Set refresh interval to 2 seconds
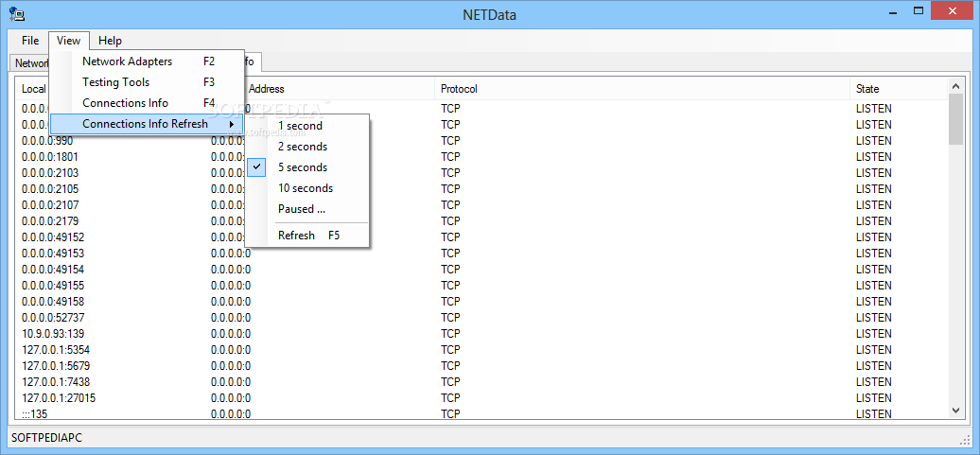The width and height of the screenshot is (980, 455). (307, 147)
